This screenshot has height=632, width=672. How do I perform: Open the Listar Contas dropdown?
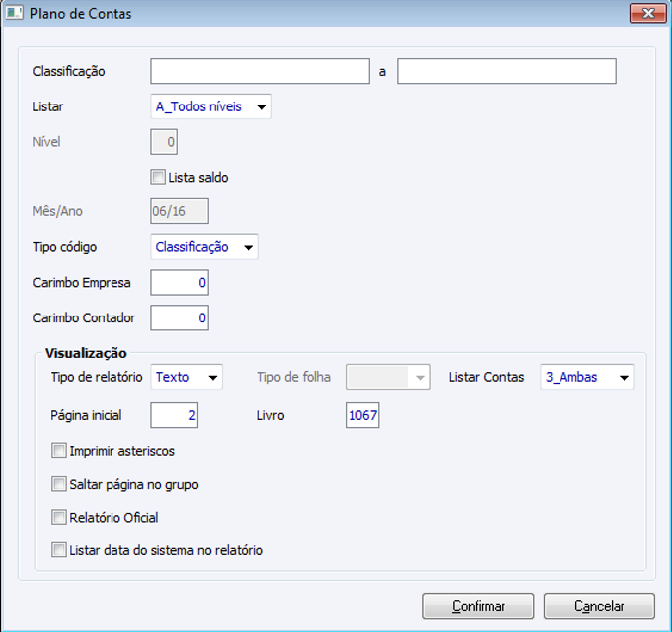coord(587,377)
